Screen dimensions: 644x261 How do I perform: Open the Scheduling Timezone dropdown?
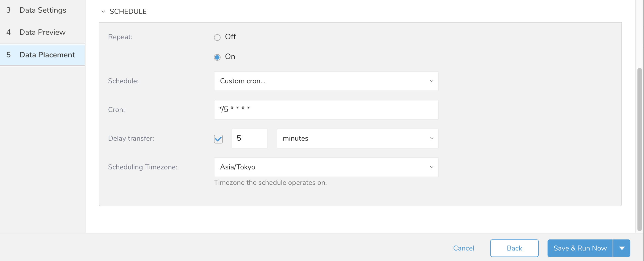(326, 167)
